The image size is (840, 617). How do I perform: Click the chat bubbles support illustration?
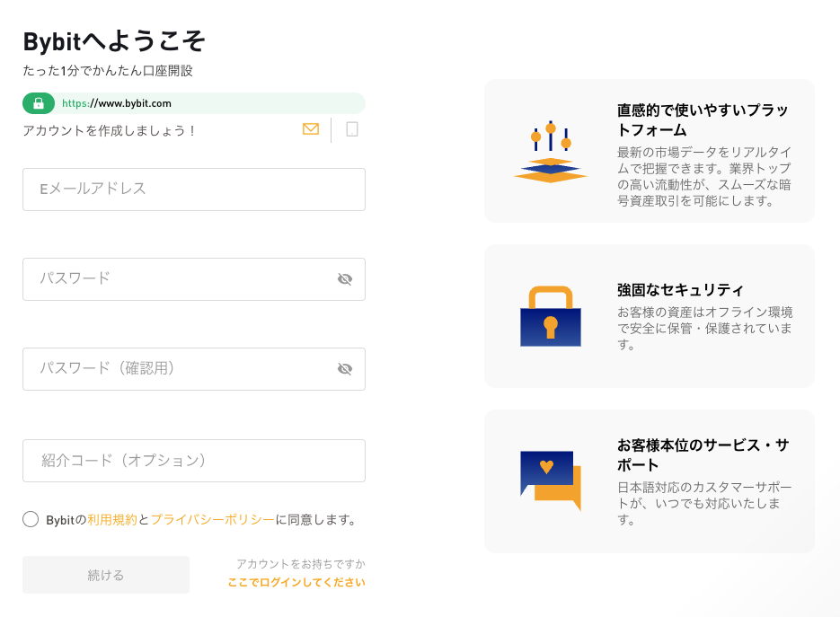[551, 480]
